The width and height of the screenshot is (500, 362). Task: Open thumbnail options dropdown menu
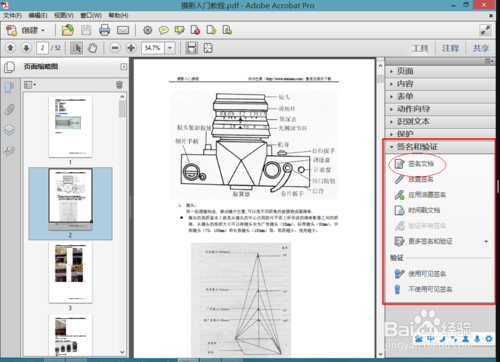click(30, 85)
